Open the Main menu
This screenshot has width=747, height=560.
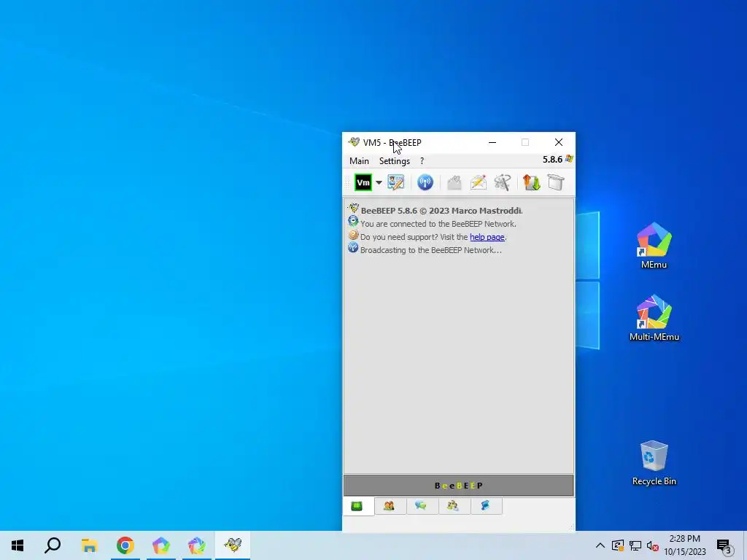point(359,161)
